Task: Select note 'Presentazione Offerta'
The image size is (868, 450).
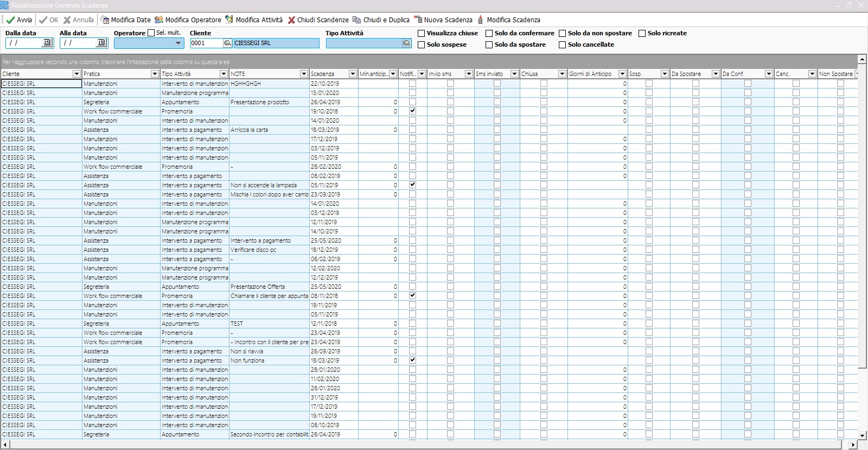Action: click(258, 287)
